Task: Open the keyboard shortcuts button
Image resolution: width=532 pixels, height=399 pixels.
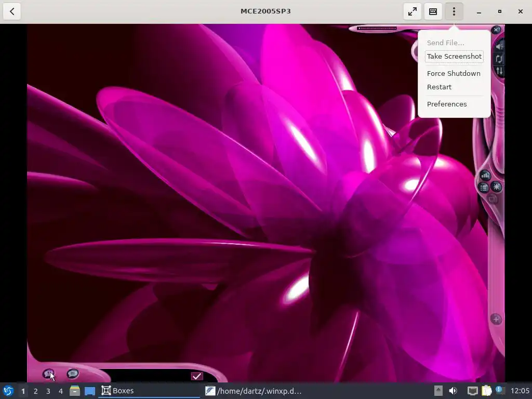Action: click(433, 11)
